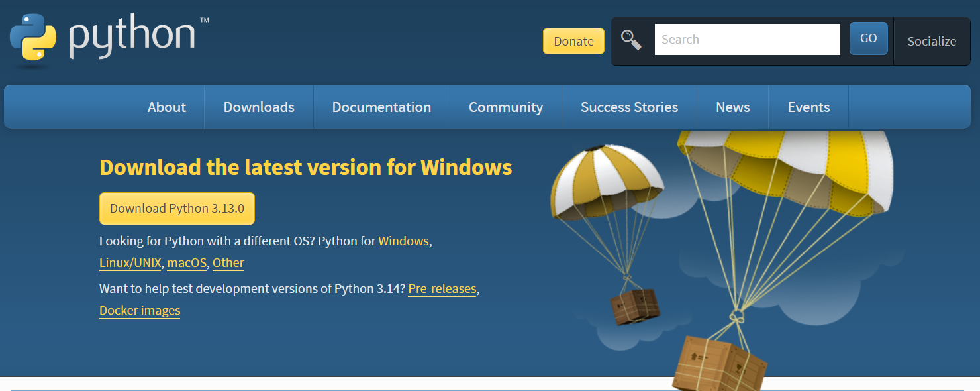Choose the macOS download link
Screen dimensions: 980x391
[187, 263]
